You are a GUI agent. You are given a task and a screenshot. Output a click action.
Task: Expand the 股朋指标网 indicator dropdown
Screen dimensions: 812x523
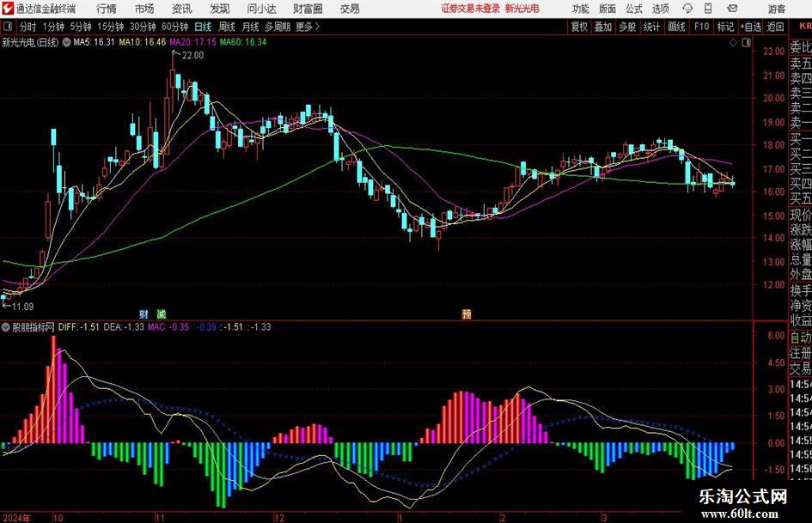6,327
